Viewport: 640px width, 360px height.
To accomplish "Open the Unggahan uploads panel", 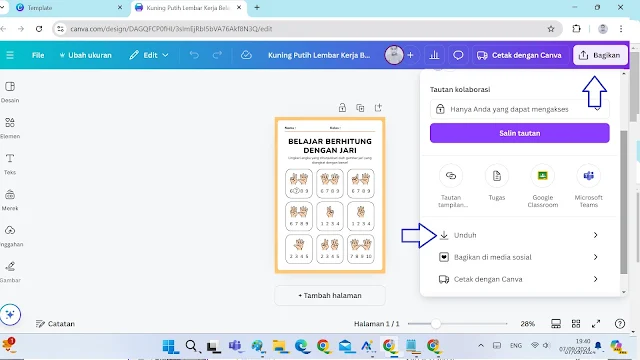I will 10,236.
